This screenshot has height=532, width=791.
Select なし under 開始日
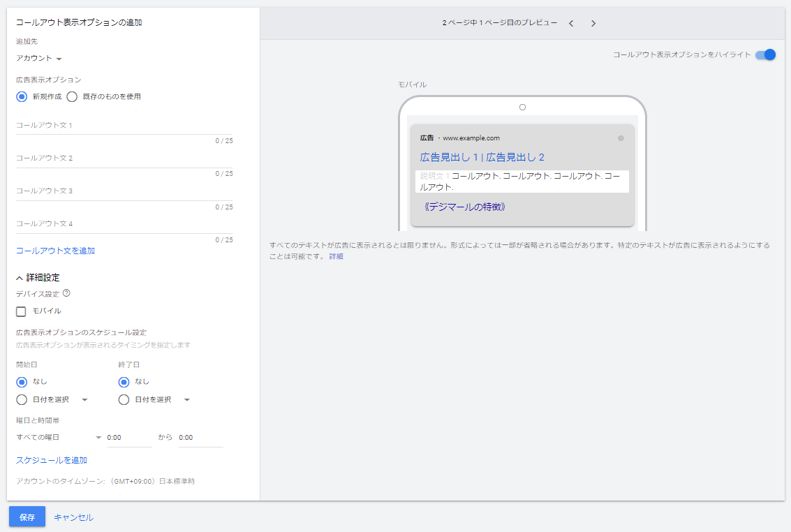pyautogui.click(x=22, y=382)
